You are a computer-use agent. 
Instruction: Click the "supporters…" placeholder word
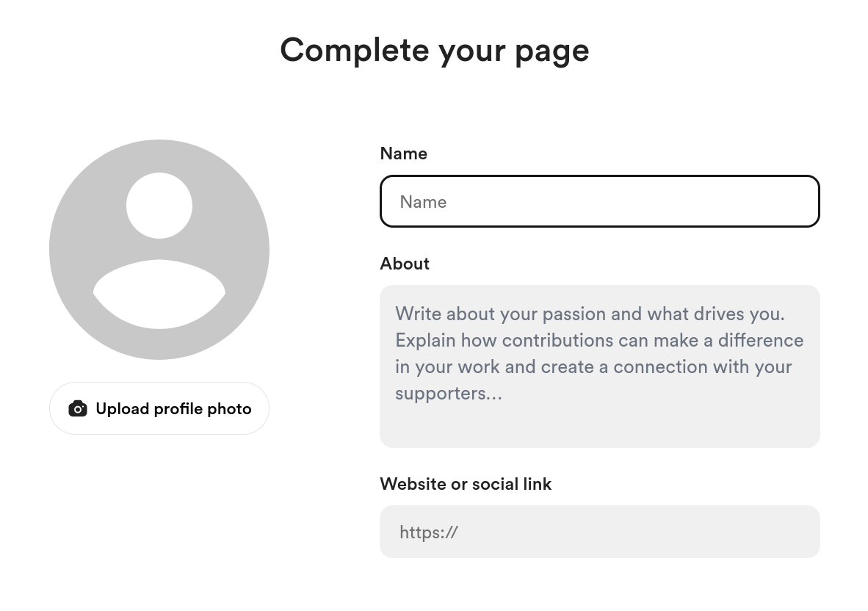pos(448,393)
